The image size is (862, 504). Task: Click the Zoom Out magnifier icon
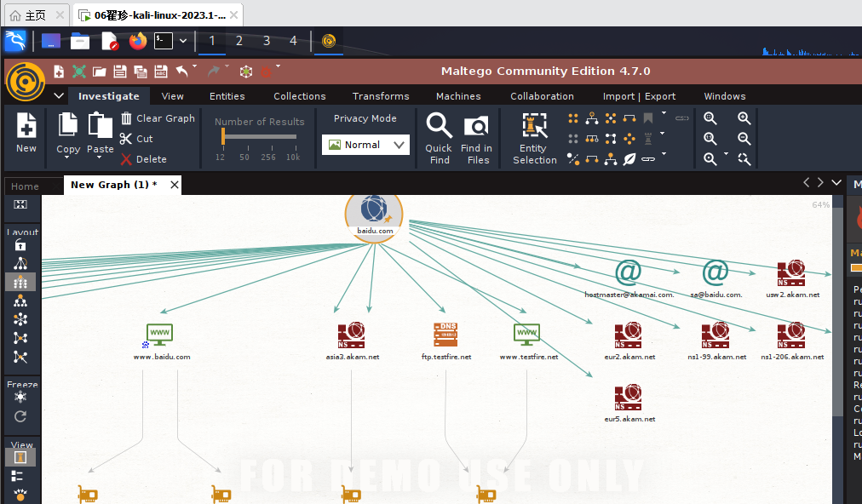744,139
